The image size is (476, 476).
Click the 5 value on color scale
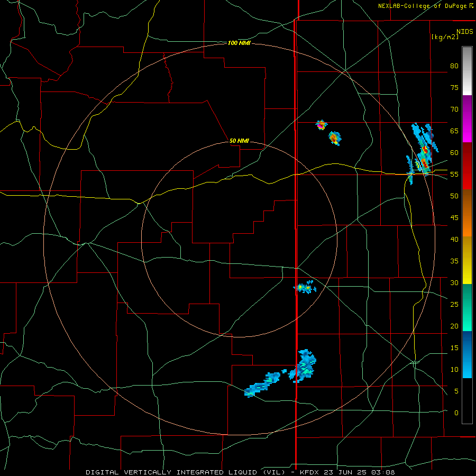(x=456, y=391)
